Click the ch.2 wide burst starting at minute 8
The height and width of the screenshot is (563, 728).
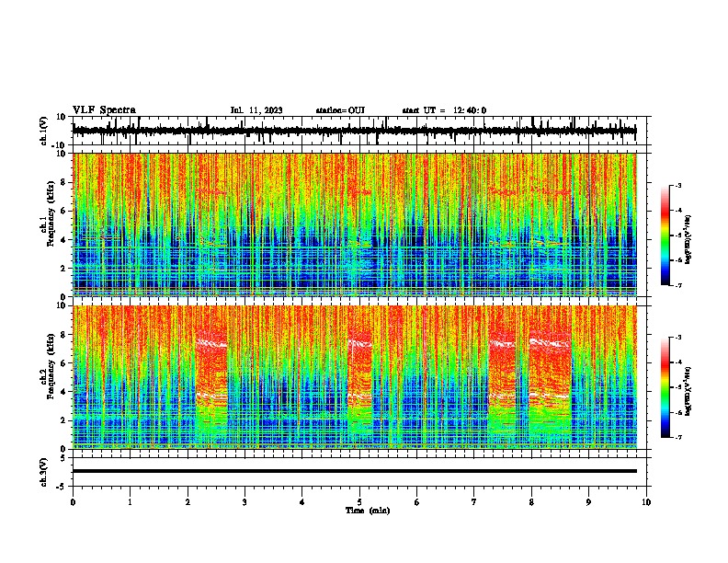point(551,377)
